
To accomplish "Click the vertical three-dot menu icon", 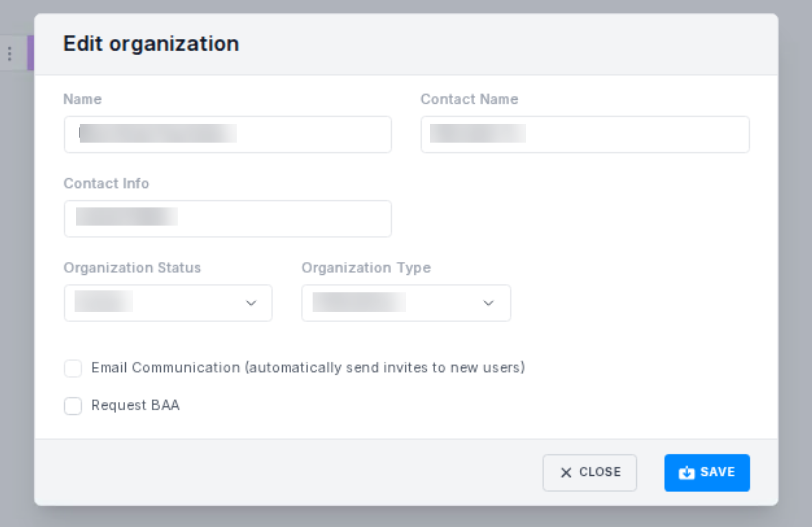I will coord(9,54).
